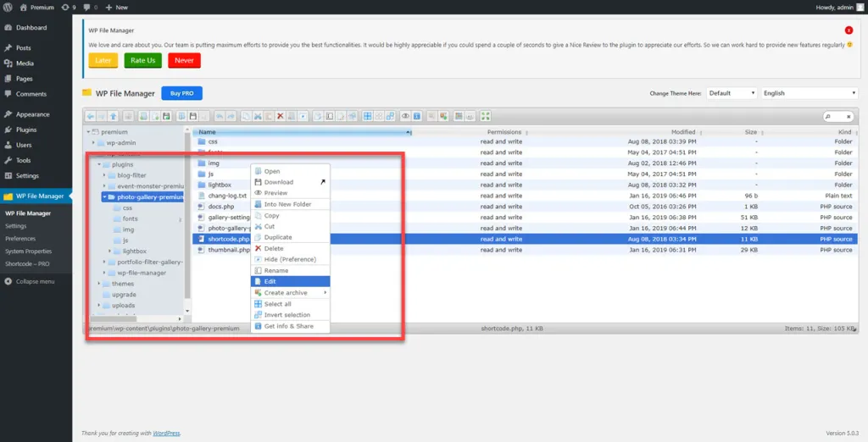Expand the blog-filter folder arrow
The width and height of the screenshot is (868, 442).
[104, 175]
